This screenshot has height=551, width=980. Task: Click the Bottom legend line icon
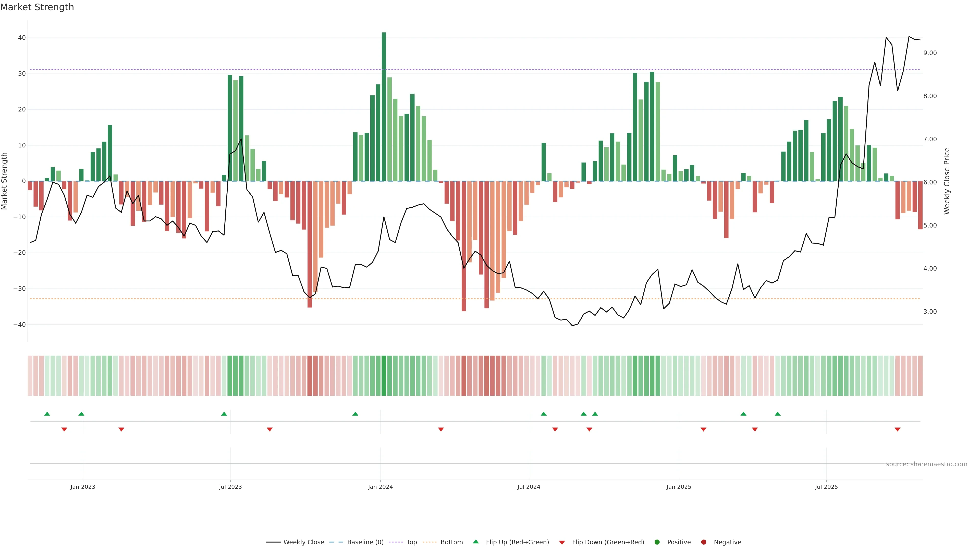pyautogui.click(x=430, y=542)
